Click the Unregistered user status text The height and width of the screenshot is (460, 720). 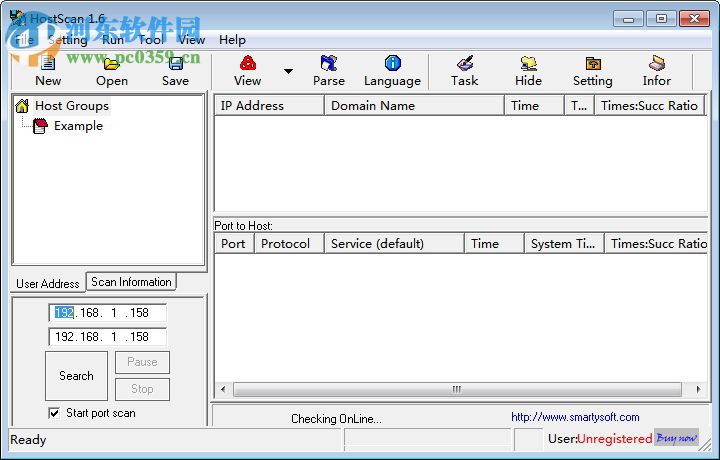614,439
